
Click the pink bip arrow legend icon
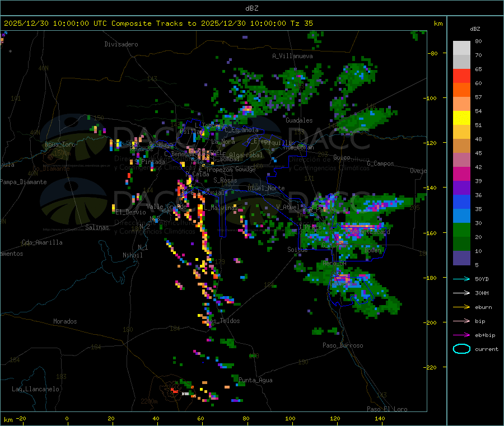[x=461, y=321]
